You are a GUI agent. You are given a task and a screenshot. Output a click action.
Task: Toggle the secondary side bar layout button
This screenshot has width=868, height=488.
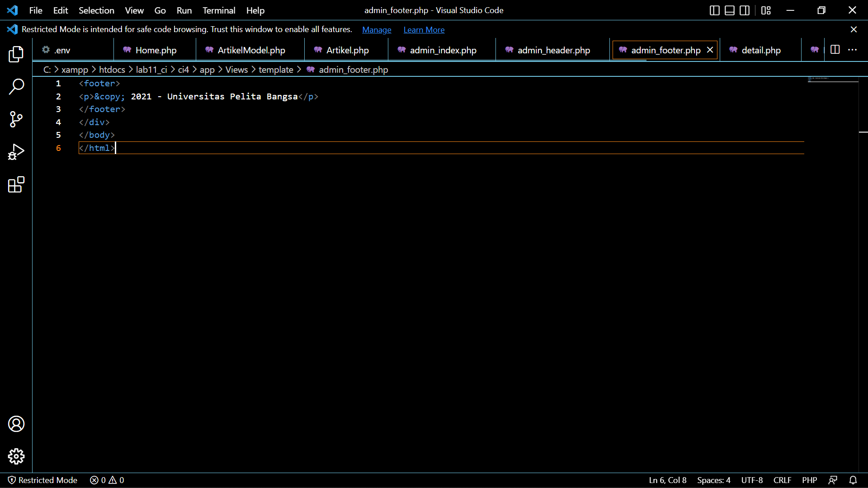tap(745, 10)
